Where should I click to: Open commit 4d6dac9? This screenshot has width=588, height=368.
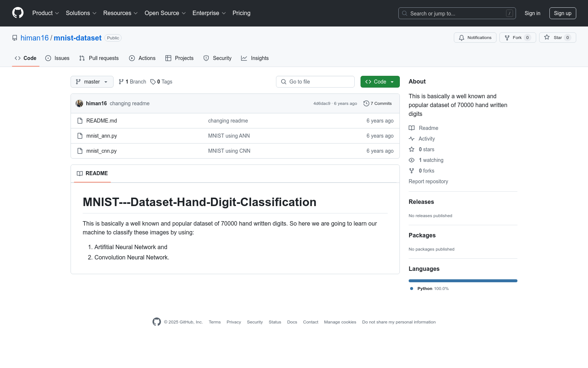click(322, 103)
